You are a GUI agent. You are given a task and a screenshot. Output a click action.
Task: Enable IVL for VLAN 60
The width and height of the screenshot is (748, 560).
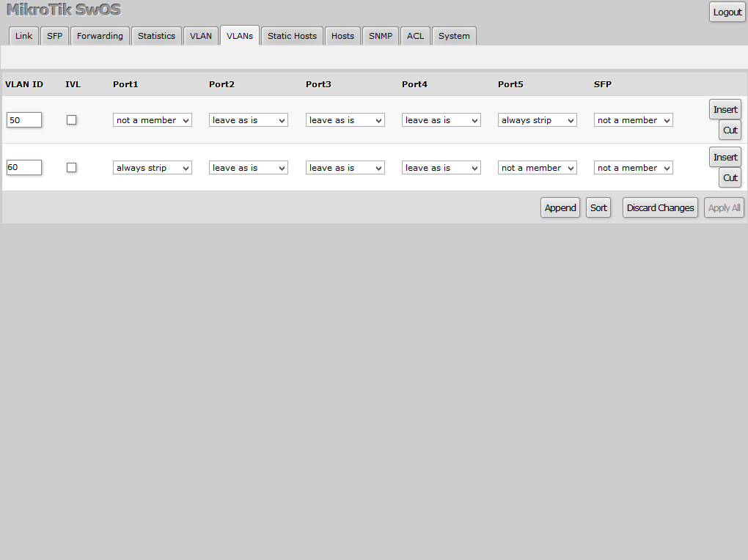72,167
